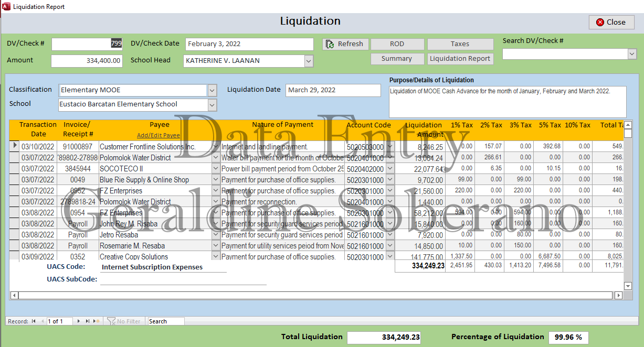Image resolution: width=644 pixels, height=347 pixels.
Task: Close the Liquidation form
Action: pyautogui.click(x=611, y=22)
